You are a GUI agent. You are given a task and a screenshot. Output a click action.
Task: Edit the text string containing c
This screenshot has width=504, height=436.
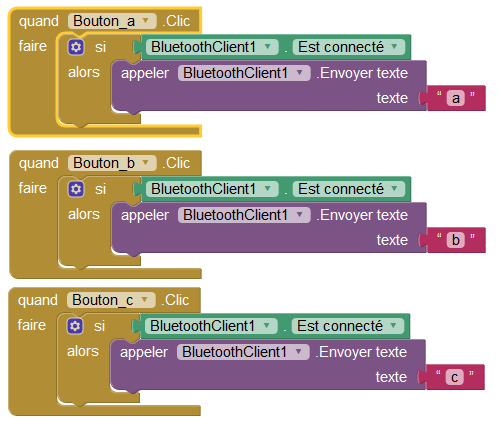pos(455,377)
